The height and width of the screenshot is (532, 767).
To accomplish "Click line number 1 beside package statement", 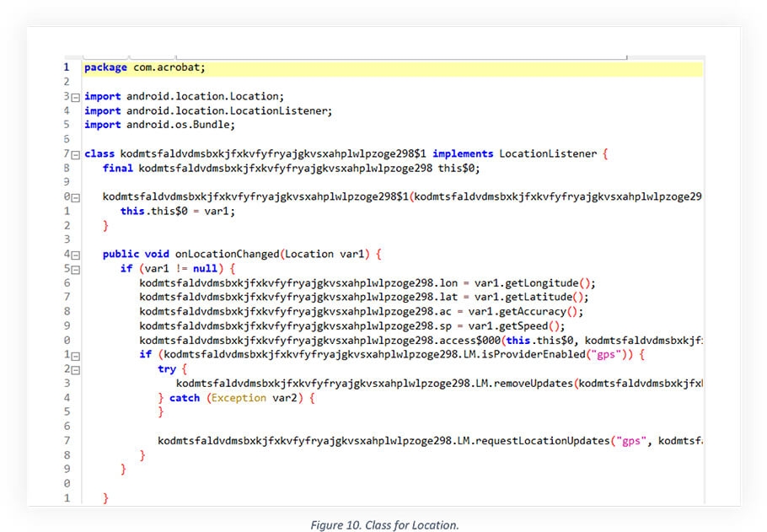I will 67,67.
